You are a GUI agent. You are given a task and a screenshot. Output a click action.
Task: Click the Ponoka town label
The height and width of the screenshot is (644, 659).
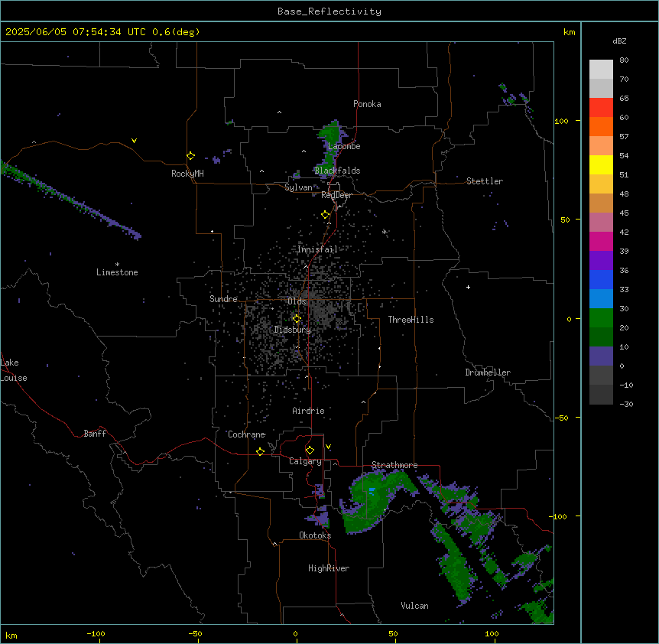point(367,104)
